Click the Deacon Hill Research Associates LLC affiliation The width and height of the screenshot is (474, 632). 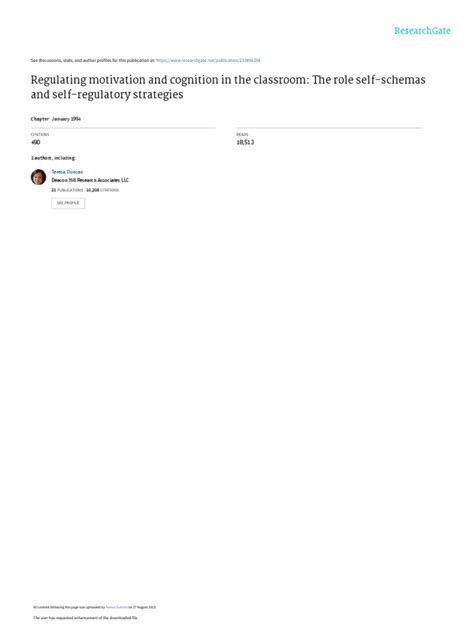(90, 180)
